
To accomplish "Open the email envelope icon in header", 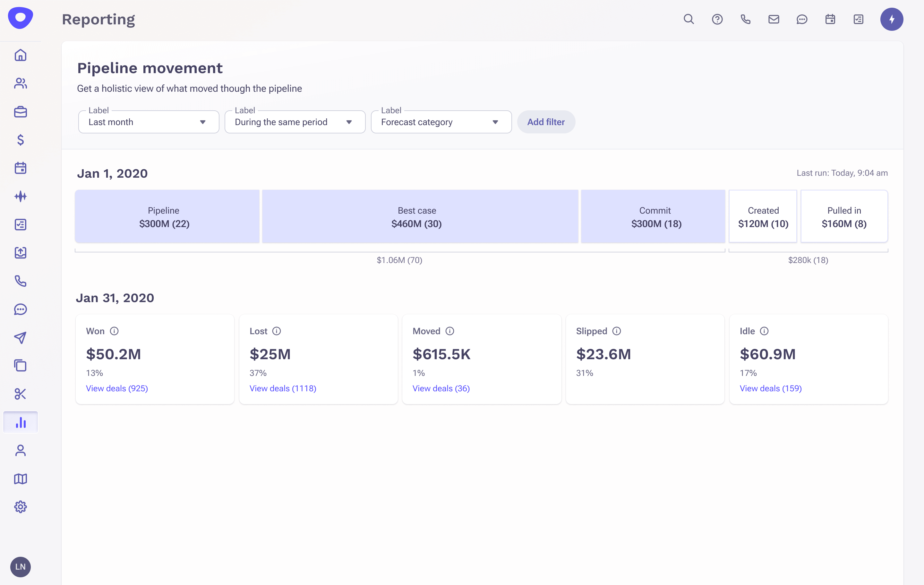I will point(774,19).
